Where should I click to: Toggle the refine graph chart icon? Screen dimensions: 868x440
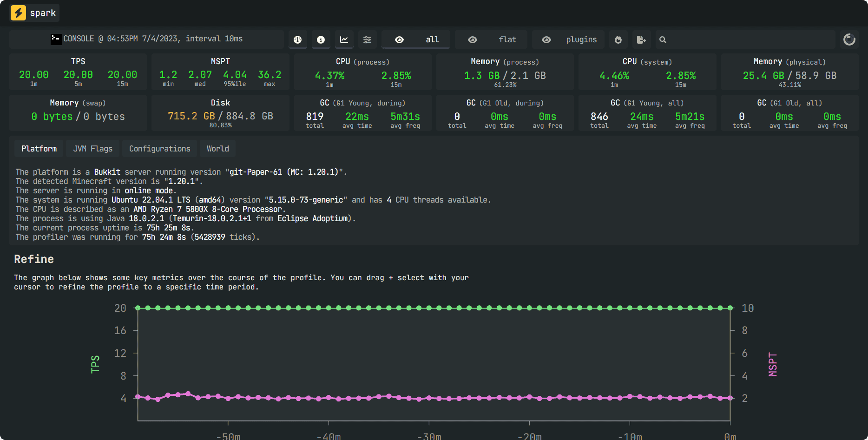[344, 40]
